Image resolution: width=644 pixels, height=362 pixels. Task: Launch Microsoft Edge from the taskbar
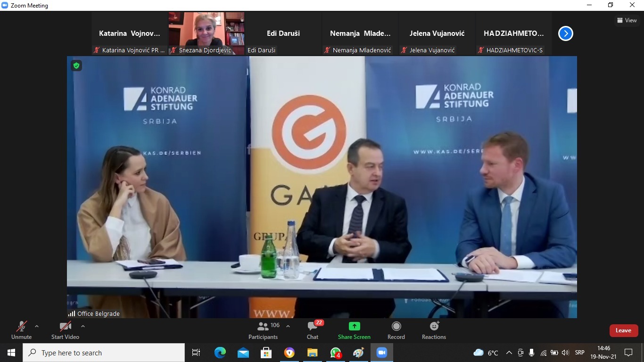tap(220, 353)
